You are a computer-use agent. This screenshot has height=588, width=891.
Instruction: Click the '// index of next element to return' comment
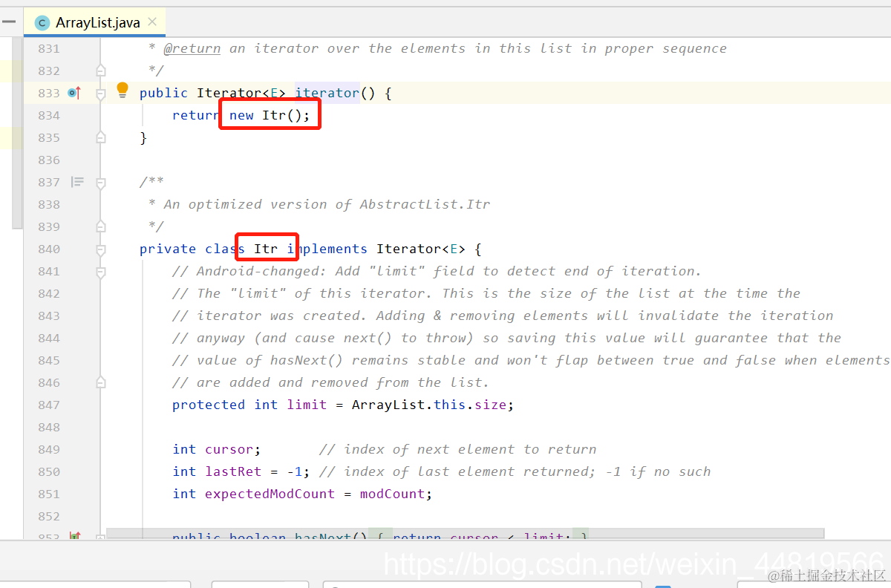tap(458, 449)
